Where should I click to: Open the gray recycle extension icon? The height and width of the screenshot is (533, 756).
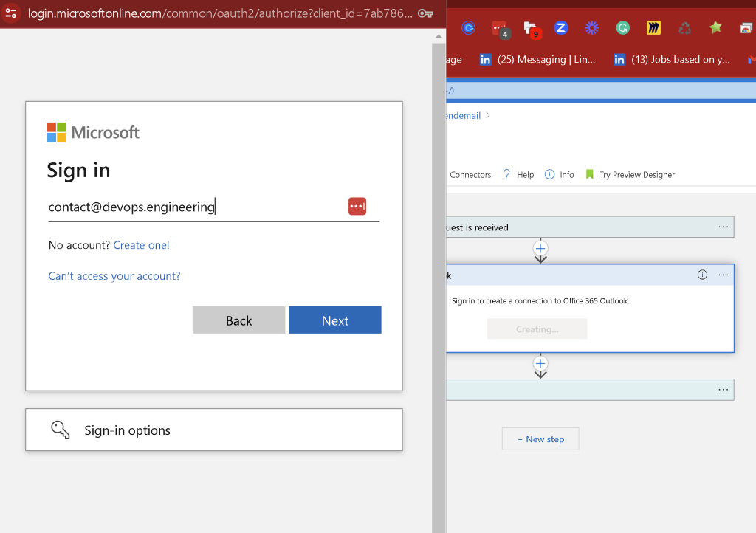(684, 29)
